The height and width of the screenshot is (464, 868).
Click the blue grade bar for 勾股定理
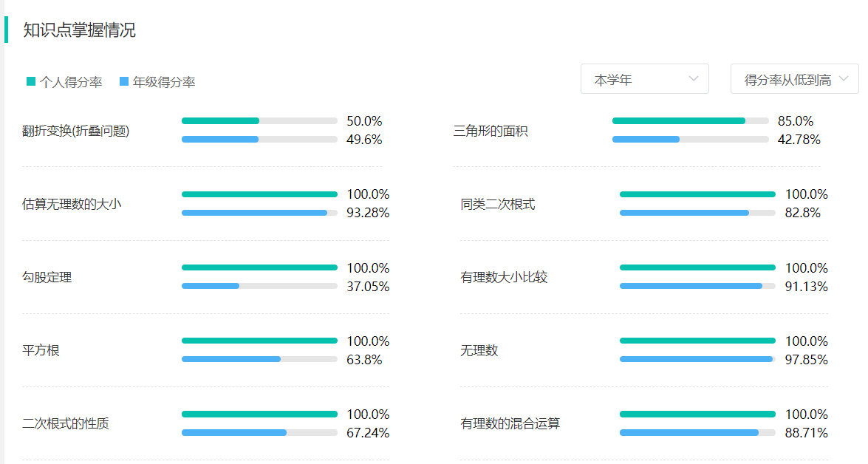pos(211,286)
